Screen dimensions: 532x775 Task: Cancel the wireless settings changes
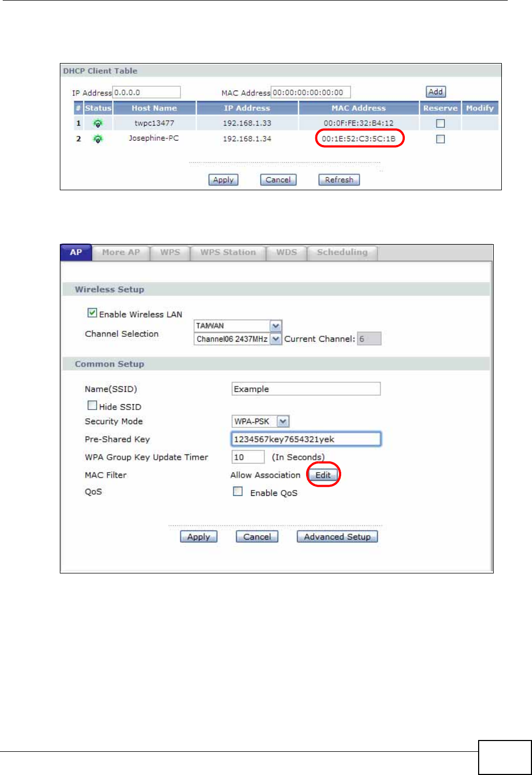coord(257,537)
